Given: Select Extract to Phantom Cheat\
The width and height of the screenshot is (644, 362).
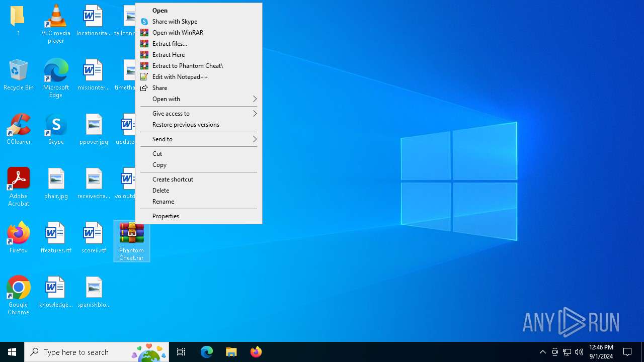Looking at the screenshot, I should tap(199, 66).
